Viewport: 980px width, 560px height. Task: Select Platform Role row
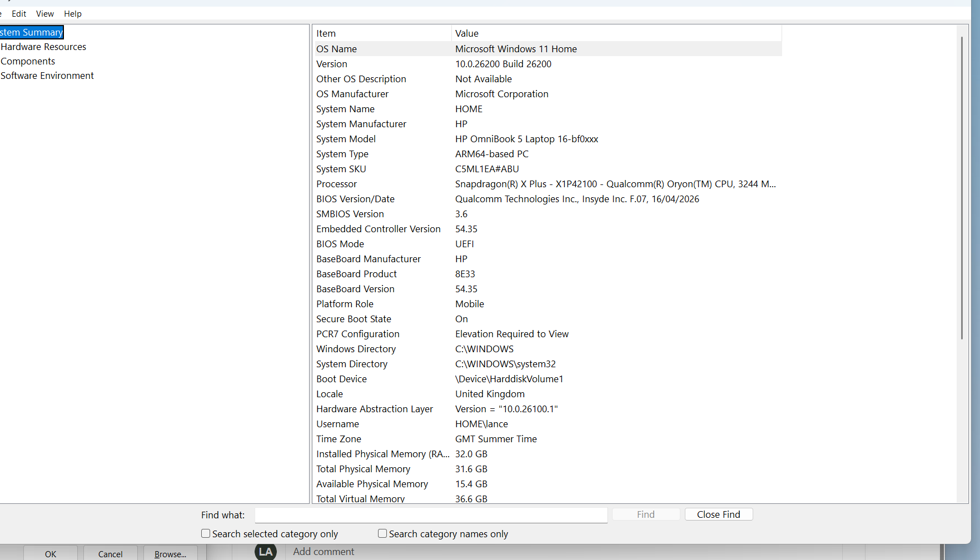coord(548,304)
